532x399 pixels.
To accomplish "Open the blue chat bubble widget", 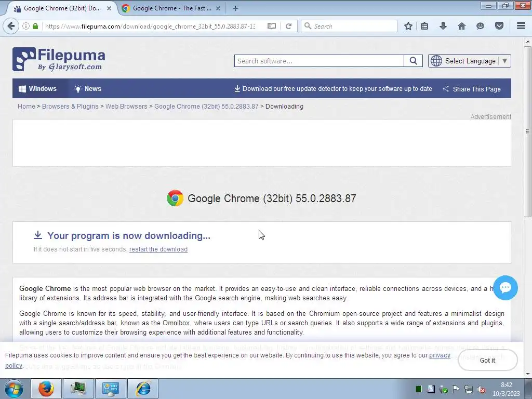I will pyautogui.click(x=505, y=288).
